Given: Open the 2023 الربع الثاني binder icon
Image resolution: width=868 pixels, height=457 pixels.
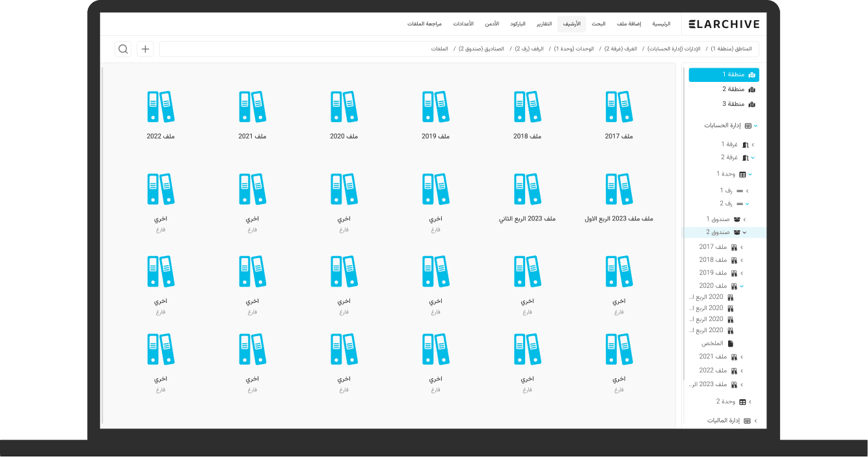Looking at the screenshot, I should [528, 189].
